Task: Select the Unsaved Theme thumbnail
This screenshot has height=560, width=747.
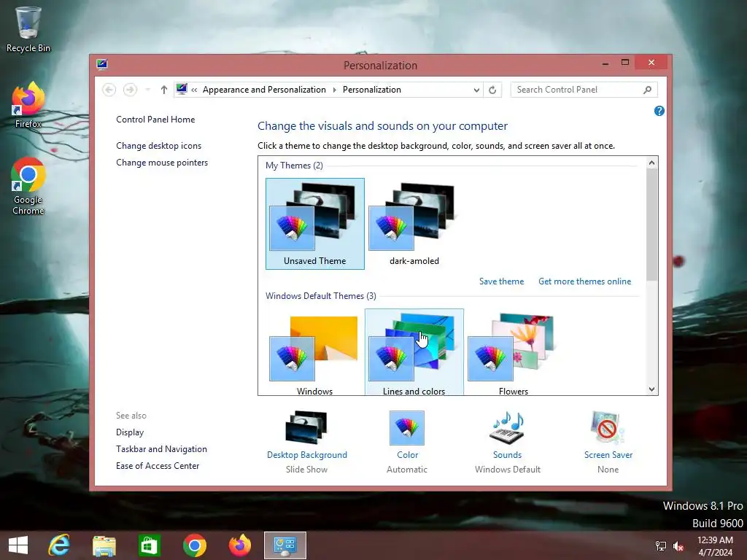Action: pos(315,224)
